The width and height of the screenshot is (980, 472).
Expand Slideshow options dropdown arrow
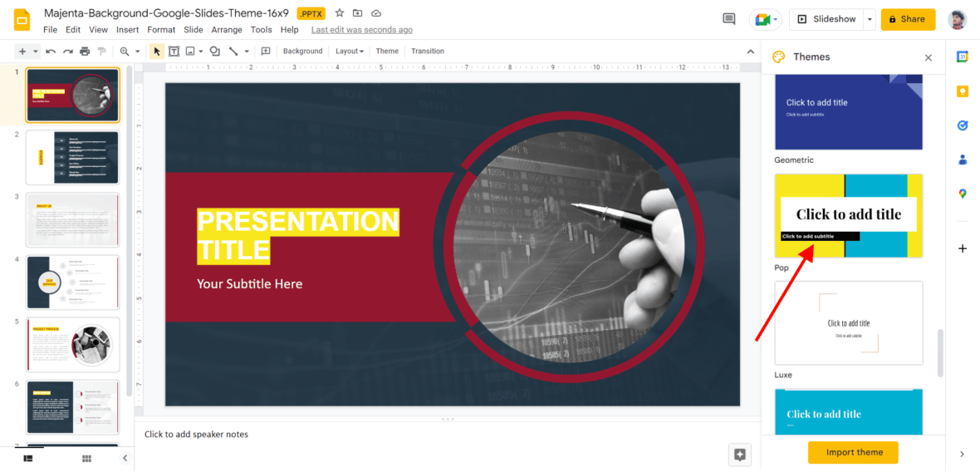[870, 19]
